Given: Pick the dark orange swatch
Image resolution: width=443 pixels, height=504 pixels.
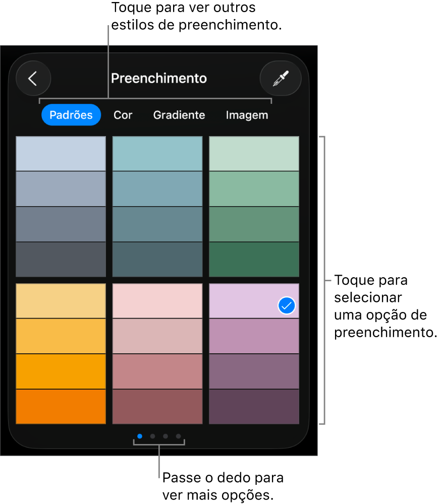Looking at the screenshot, I should point(61,406).
